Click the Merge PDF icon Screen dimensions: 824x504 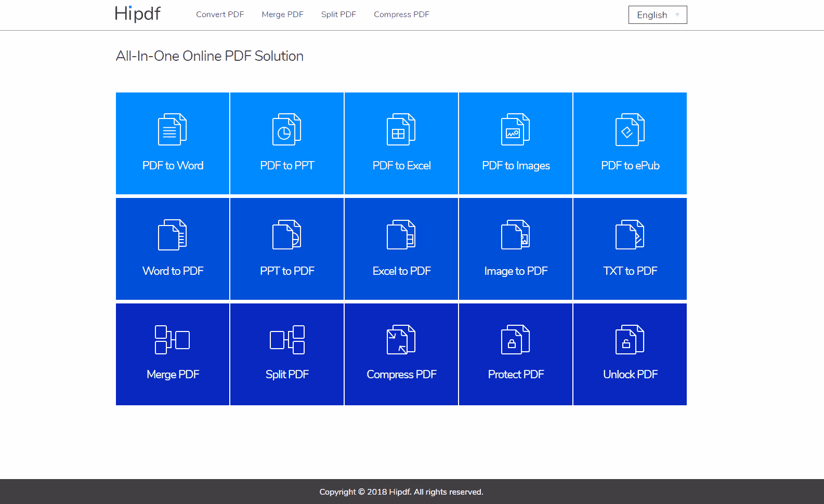click(x=172, y=340)
